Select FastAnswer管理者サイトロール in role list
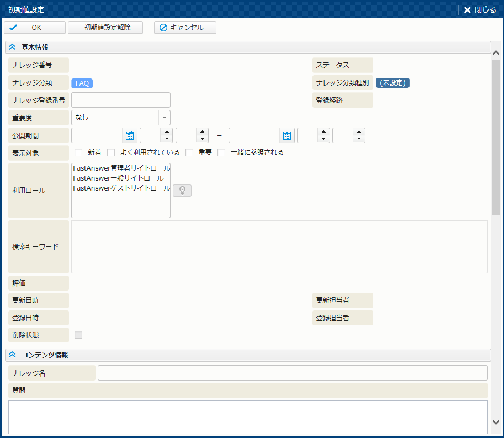This screenshot has width=504, height=438. pos(121,168)
